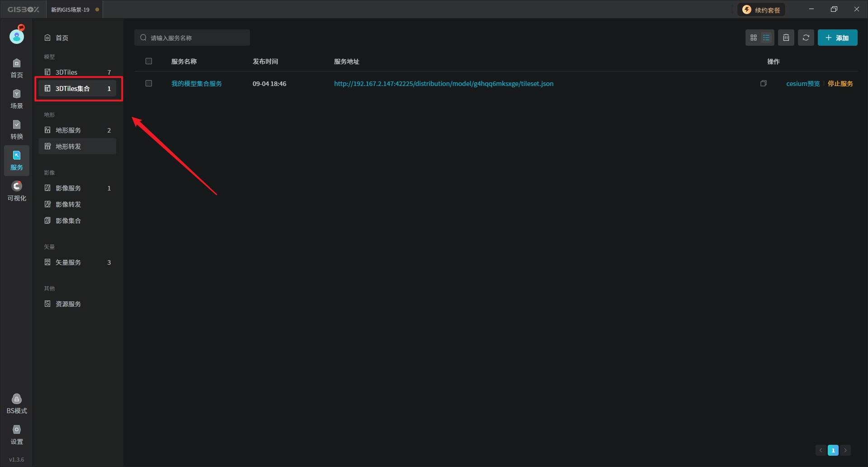Image resolution: width=868 pixels, height=467 pixels.
Task: Click the trash delete icon
Action: 786,38
